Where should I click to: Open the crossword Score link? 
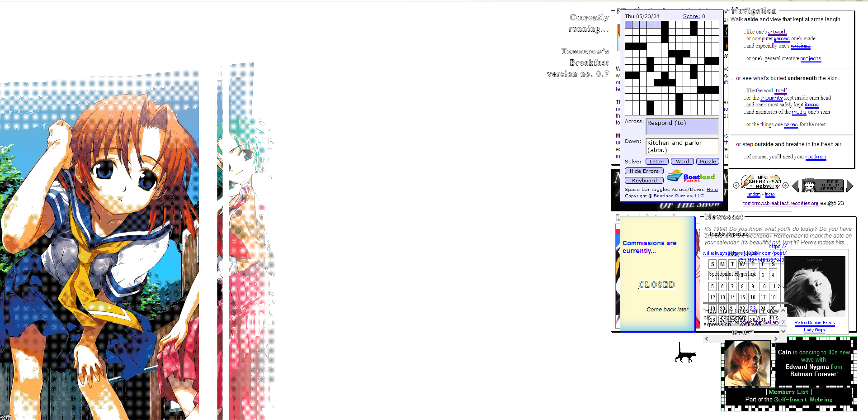click(x=691, y=16)
